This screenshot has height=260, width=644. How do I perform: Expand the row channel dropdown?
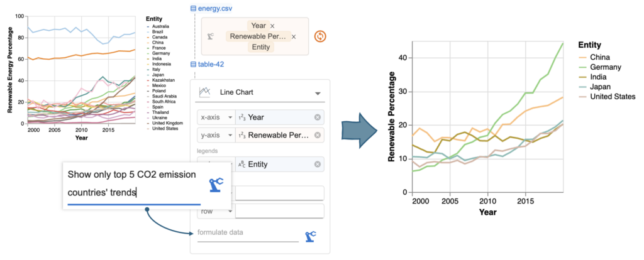pos(230,211)
